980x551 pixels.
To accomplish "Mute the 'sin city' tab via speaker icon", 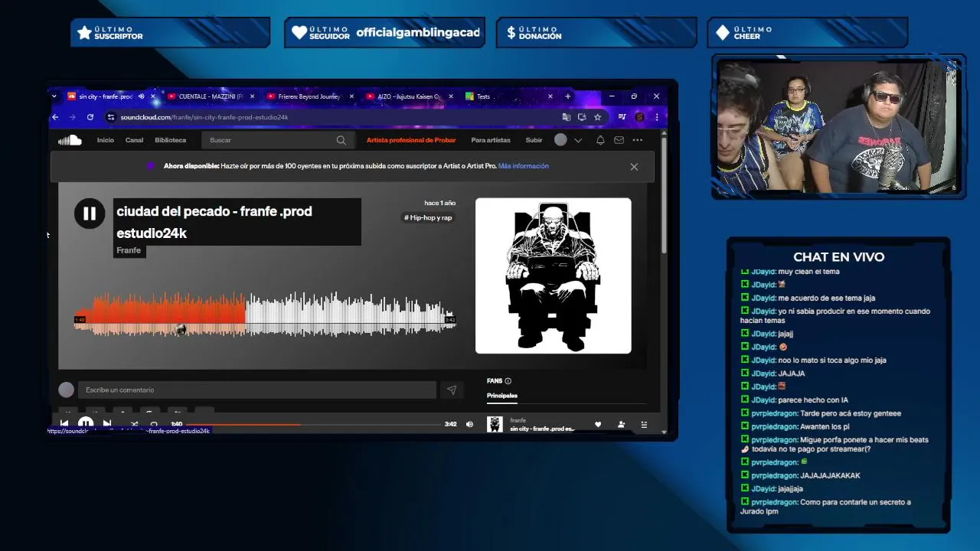I will click(141, 96).
